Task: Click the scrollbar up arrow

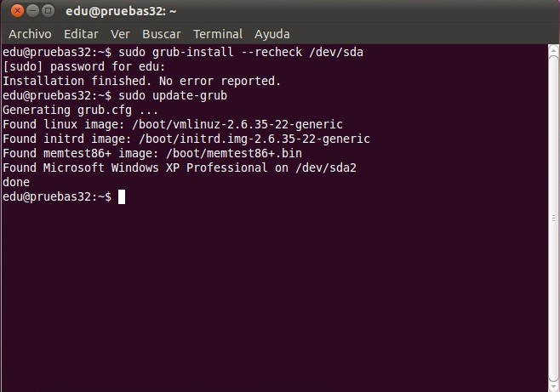Action: pyautogui.click(x=553, y=49)
